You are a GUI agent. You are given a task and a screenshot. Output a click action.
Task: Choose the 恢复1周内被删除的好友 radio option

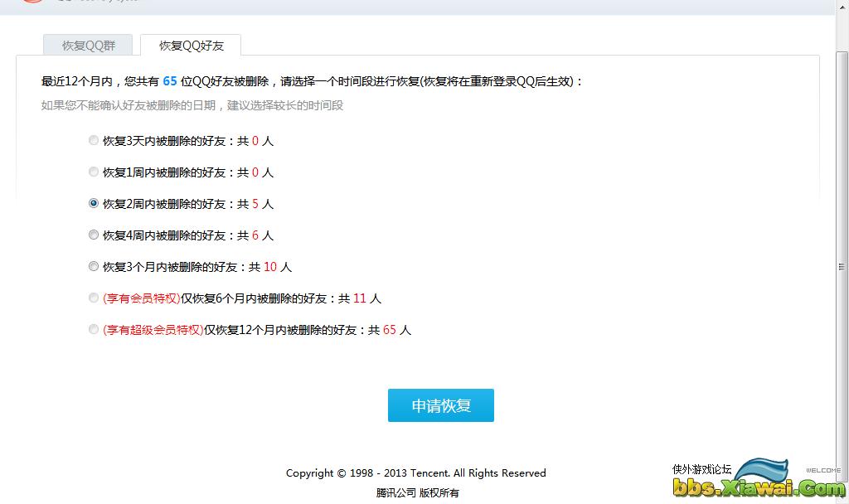click(94, 172)
